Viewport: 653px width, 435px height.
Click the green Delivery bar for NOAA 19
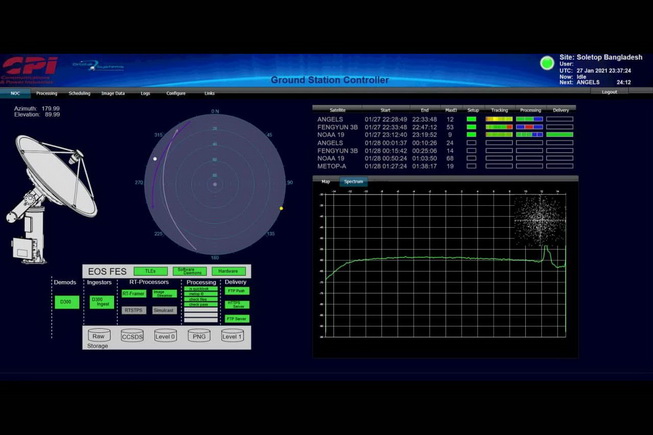click(x=560, y=134)
